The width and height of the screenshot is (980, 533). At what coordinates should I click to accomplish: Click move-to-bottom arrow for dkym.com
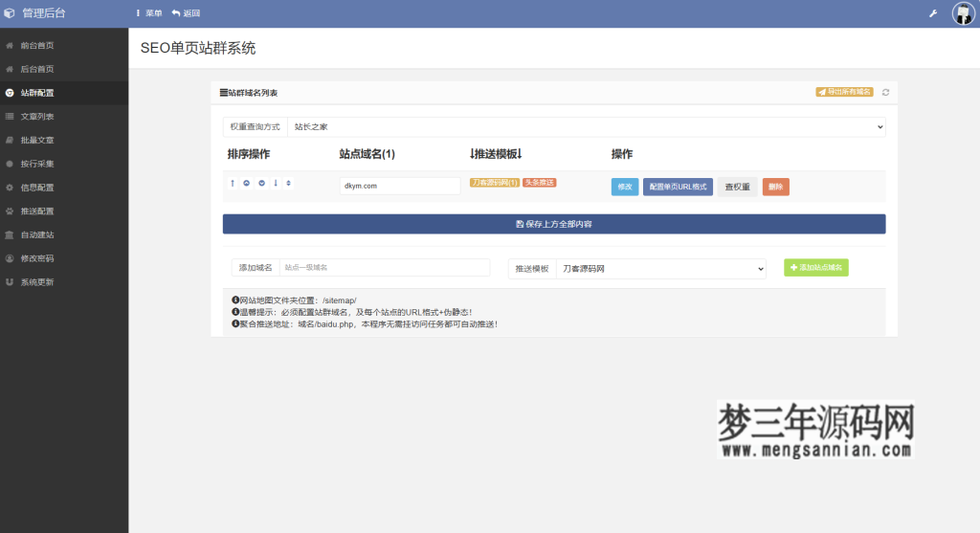(276, 183)
